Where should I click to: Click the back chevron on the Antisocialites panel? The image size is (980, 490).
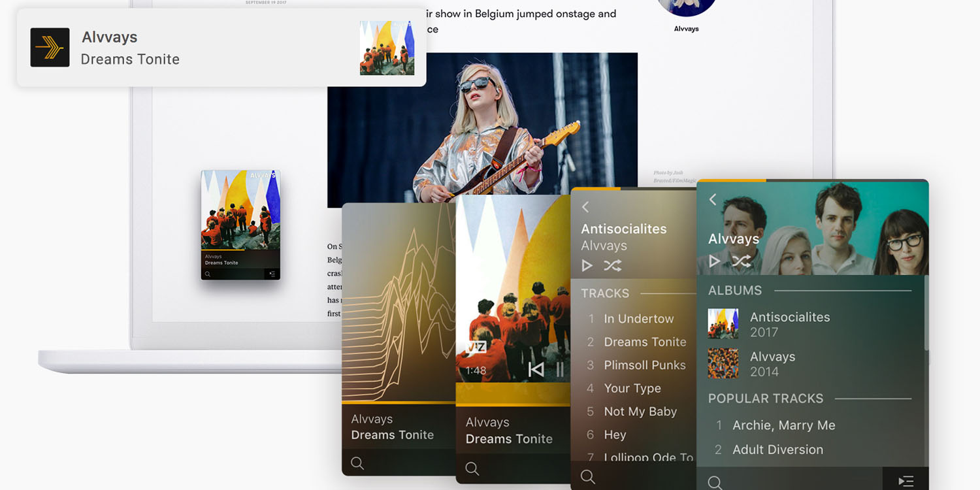coord(585,207)
